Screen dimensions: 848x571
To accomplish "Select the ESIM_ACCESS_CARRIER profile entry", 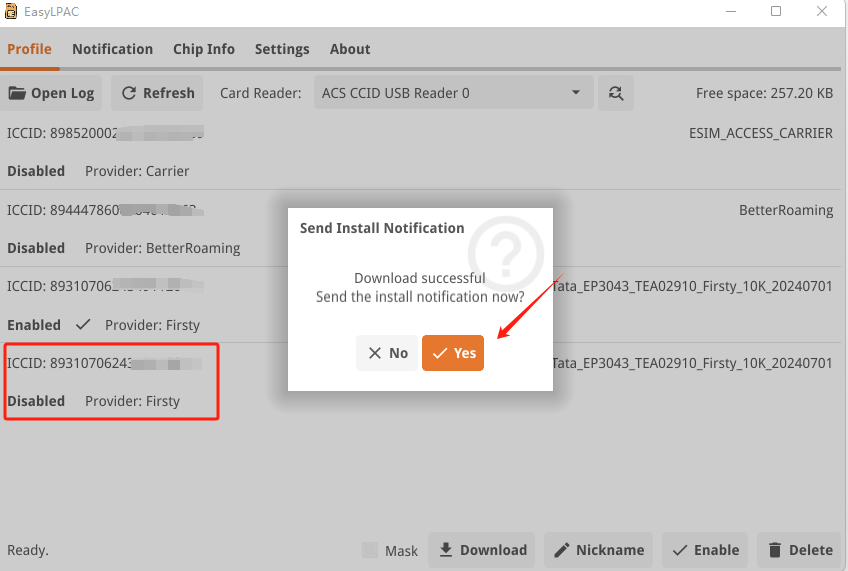I will (420, 151).
